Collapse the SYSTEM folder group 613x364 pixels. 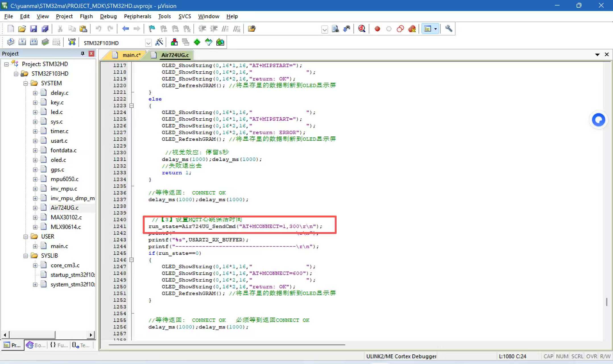coord(26,83)
